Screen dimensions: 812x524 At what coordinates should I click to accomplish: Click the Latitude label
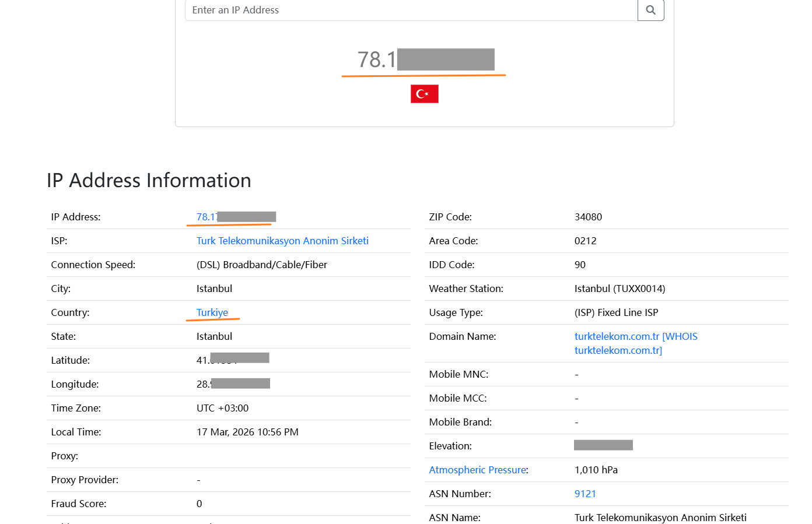(x=70, y=360)
